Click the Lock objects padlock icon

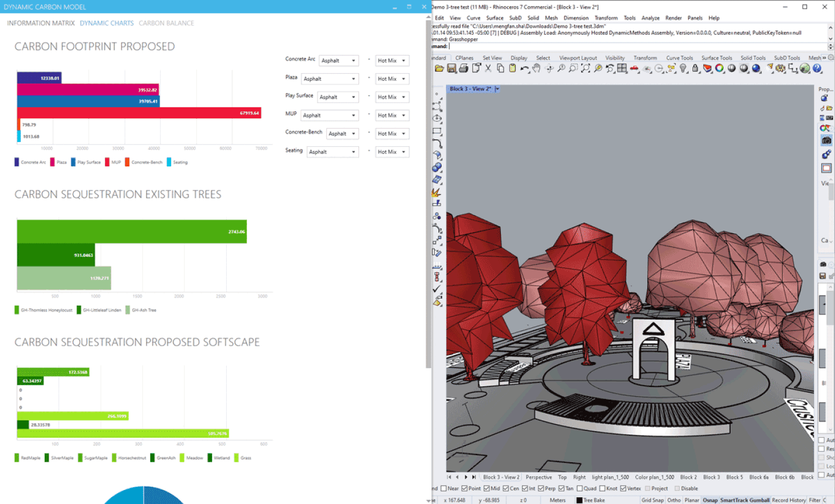695,68
